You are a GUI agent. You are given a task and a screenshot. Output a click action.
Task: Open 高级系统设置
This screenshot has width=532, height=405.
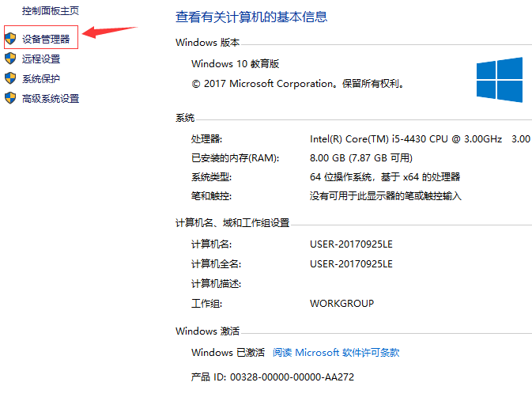tap(51, 99)
